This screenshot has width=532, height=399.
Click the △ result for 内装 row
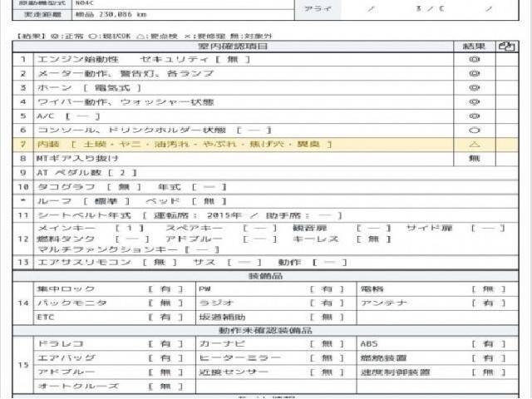pos(475,145)
